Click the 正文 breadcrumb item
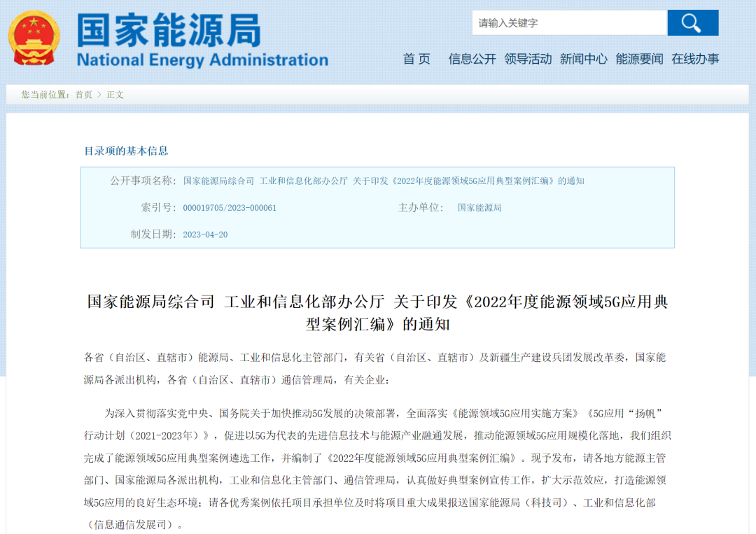This screenshot has width=756, height=534. pyautogui.click(x=115, y=94)
